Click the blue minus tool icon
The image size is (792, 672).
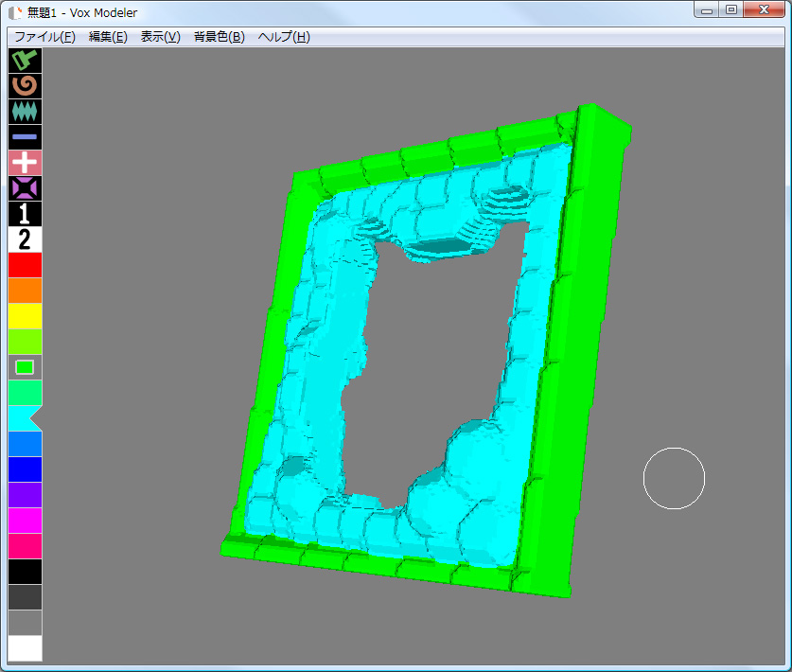coord(25,137)
